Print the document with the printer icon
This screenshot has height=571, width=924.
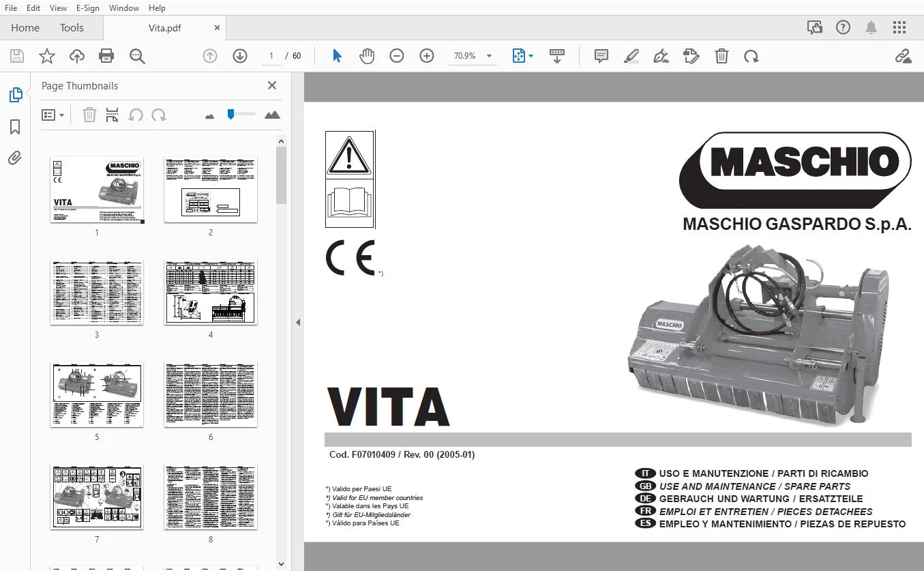tap(106, 56)
